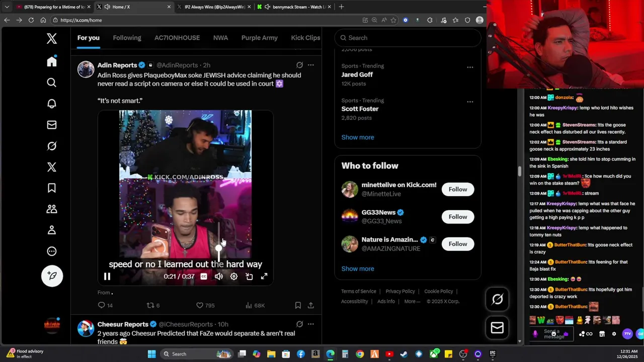Switch to Following tab
644x362 pixels.
[127, 38]
